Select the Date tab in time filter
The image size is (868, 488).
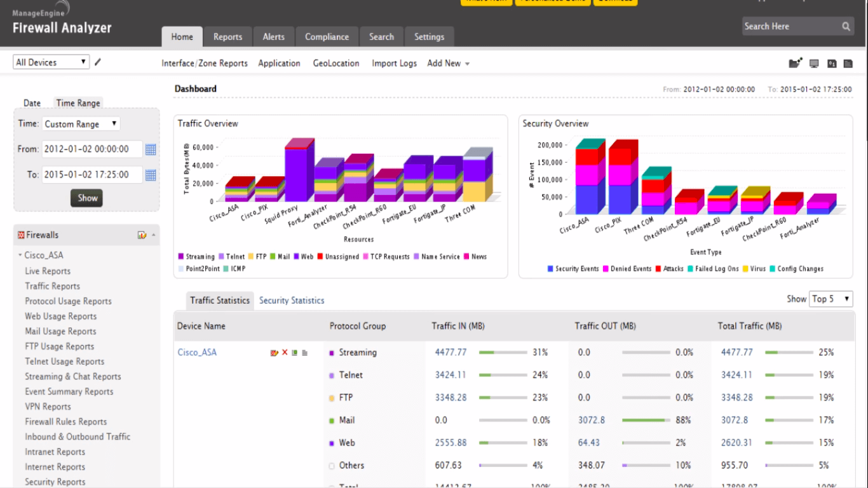click(x=32, y=103)
